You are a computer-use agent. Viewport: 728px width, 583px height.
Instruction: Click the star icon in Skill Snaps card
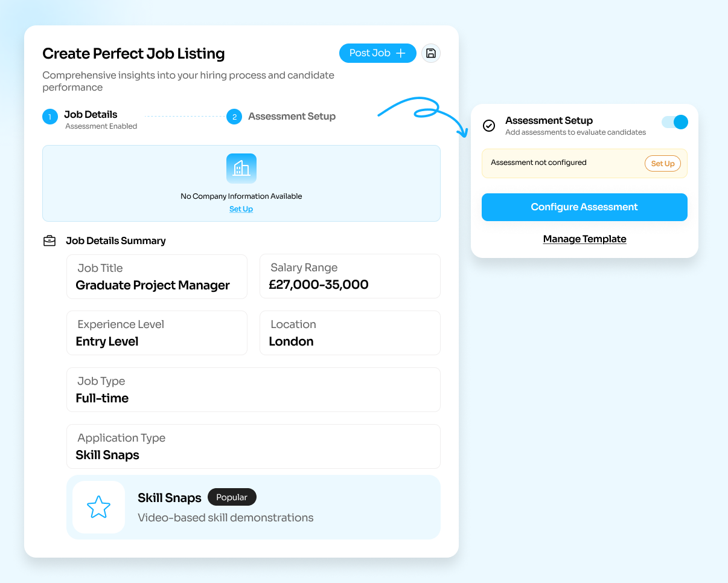pos(98,507)
